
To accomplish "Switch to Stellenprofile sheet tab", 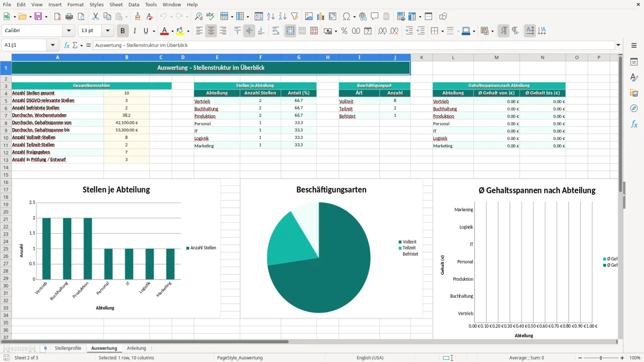I will pos(68,348).
